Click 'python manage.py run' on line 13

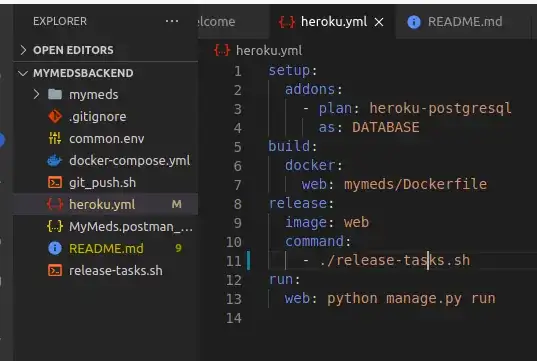[411, 299]
